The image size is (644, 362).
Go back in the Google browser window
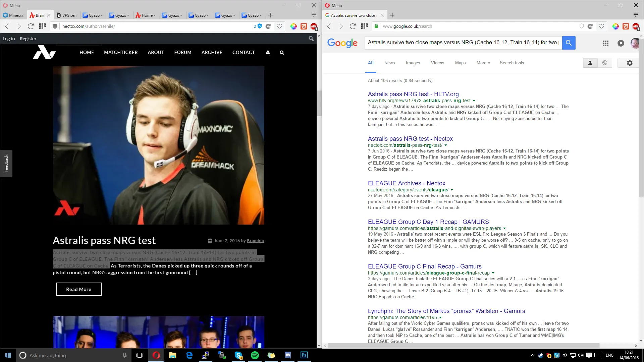pos(329,26)
